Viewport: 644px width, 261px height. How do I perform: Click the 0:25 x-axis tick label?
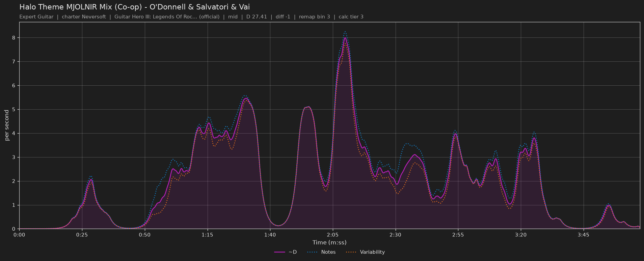82,235
